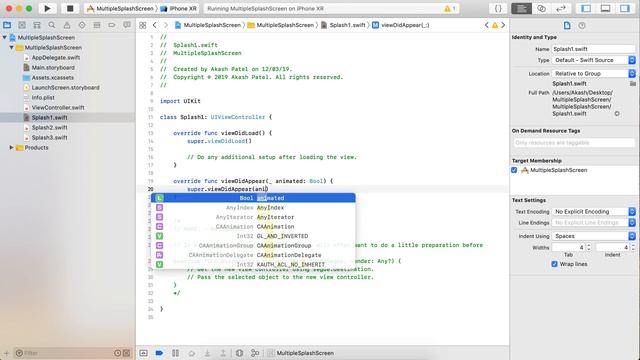Select Splash2.swift in navigator
Screen dimensions: 640x360
(49, 127)
